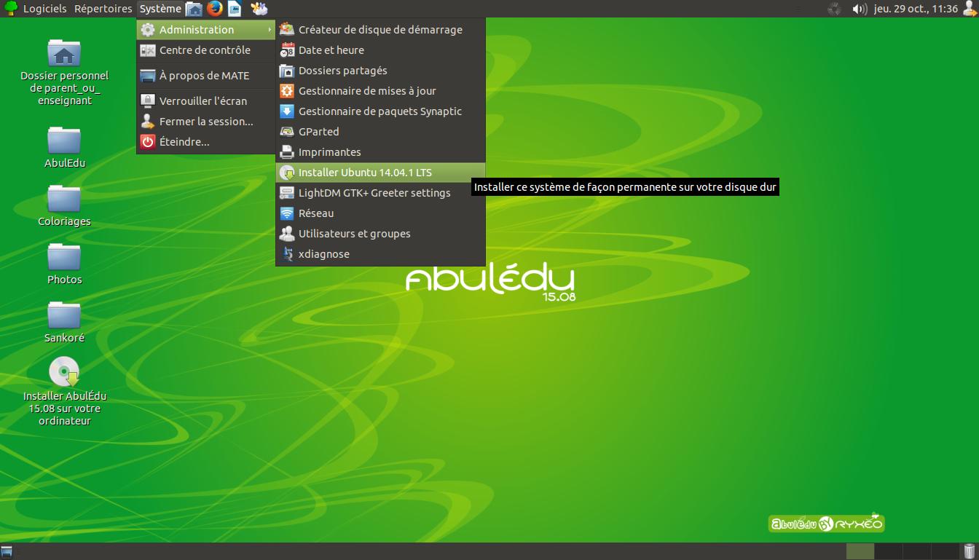
Task: Click the microscope icon for xdiagnose
Action: click(287, 254)
